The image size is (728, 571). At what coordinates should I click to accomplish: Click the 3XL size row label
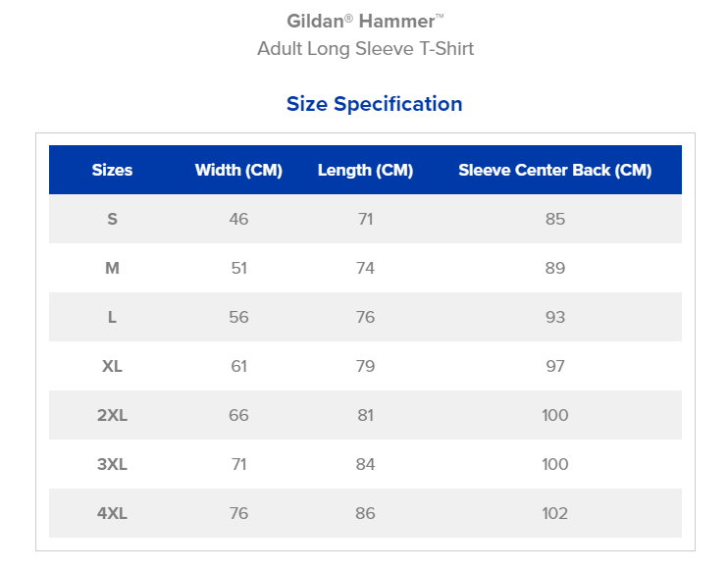[113, 465]
